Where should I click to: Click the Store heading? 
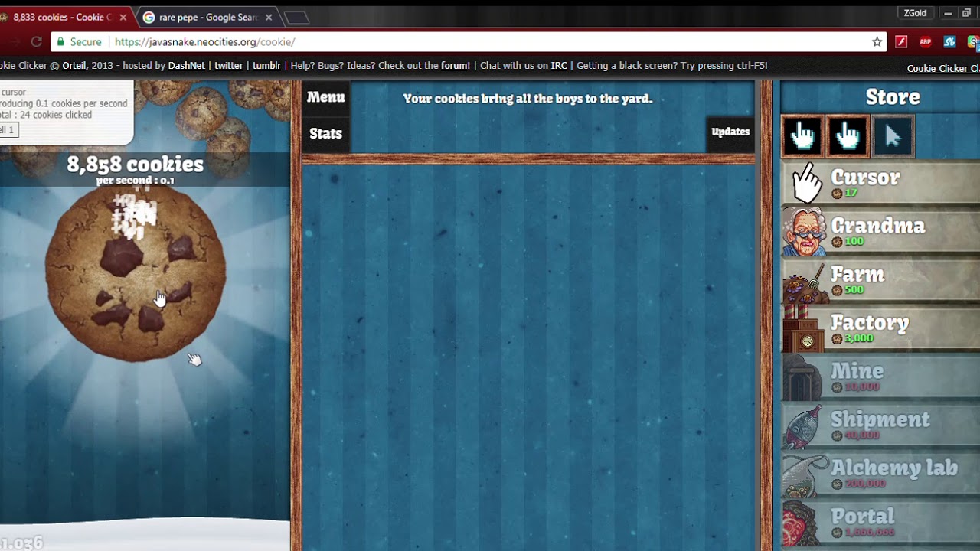point(893,97)
